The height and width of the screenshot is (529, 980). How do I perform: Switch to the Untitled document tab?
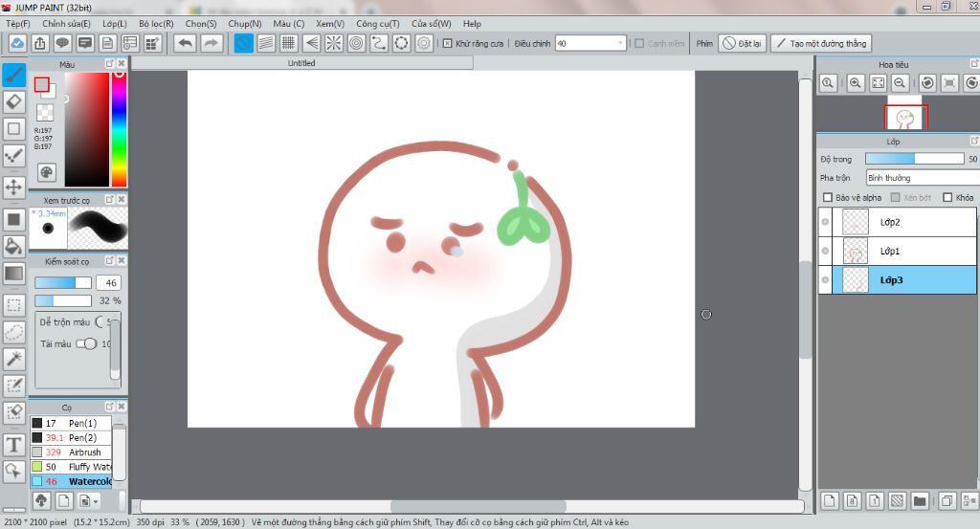pos(301,63)
